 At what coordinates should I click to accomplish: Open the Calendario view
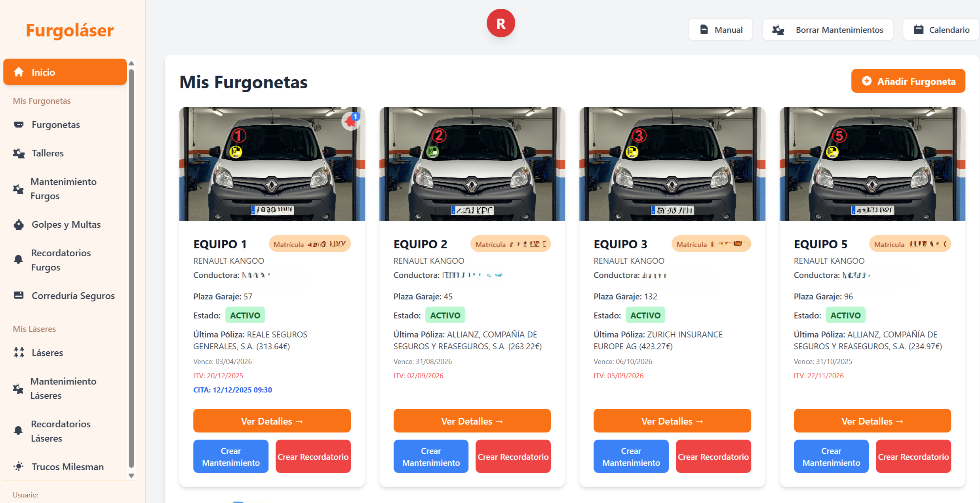coord(942,30)
